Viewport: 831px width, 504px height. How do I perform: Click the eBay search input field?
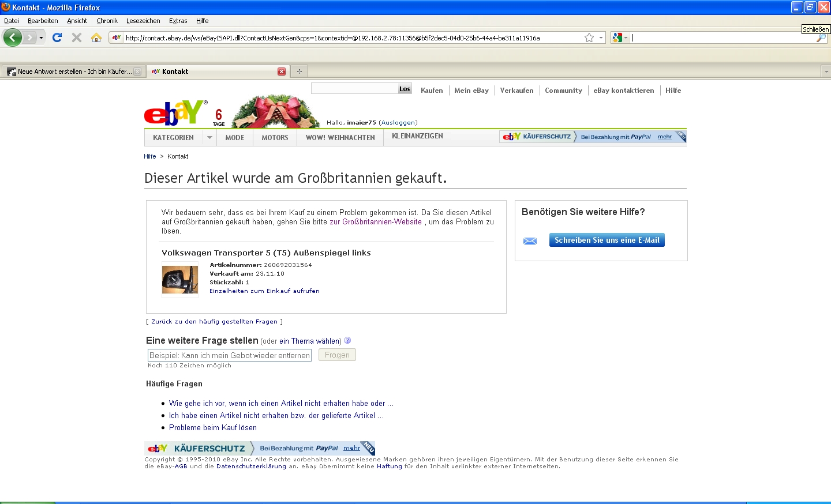coord(354,88)
